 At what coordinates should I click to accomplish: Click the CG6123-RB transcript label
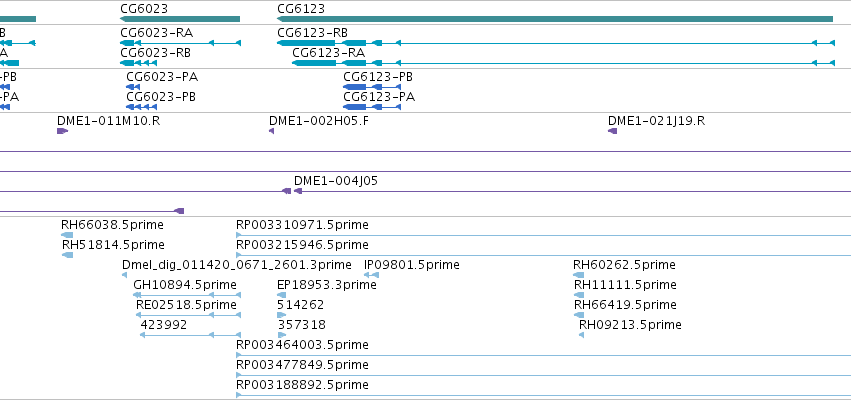(x=312, y=33)
